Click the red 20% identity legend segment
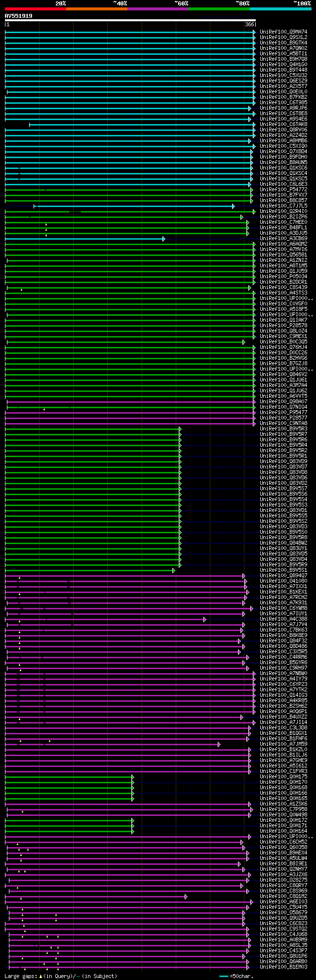The image size is (316, 980). [36, 9]
